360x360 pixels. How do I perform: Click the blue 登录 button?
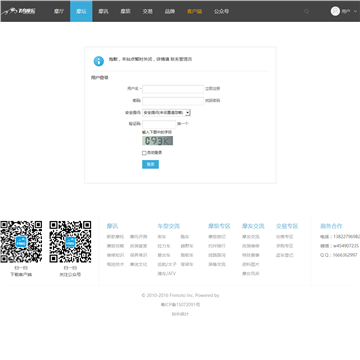[150, 164]
